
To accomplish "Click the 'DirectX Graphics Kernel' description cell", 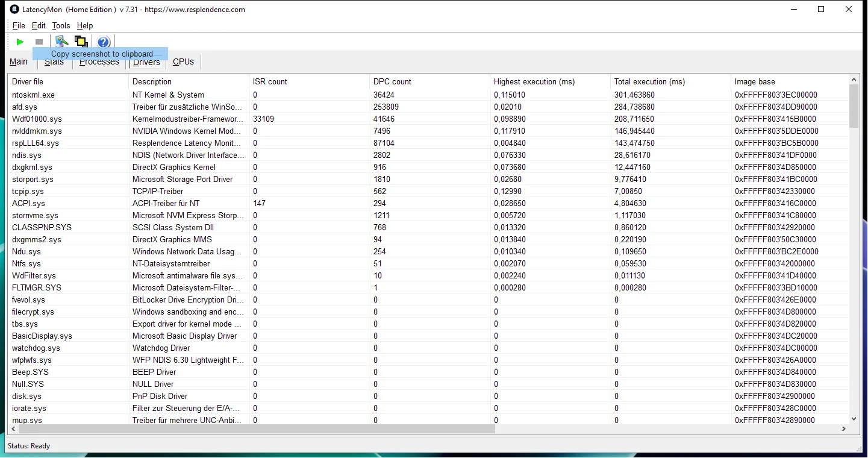I will 174,167.
